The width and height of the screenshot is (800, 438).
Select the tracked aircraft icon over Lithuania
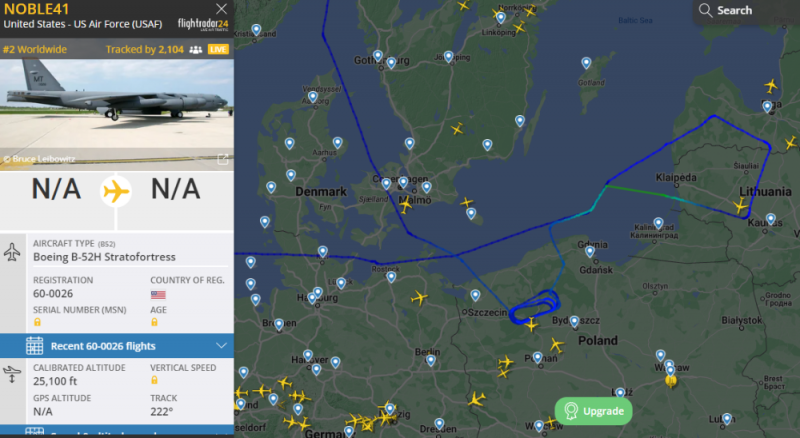(741, 205)
